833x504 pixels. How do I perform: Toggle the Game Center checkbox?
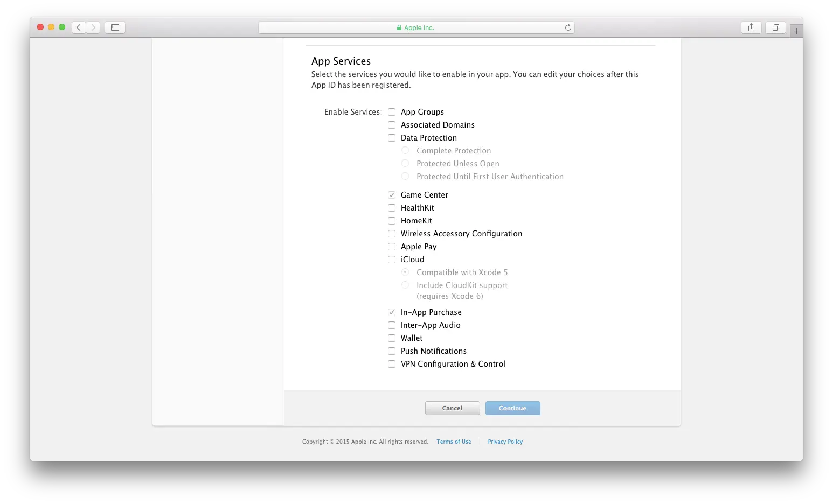[x=392, y=195]
